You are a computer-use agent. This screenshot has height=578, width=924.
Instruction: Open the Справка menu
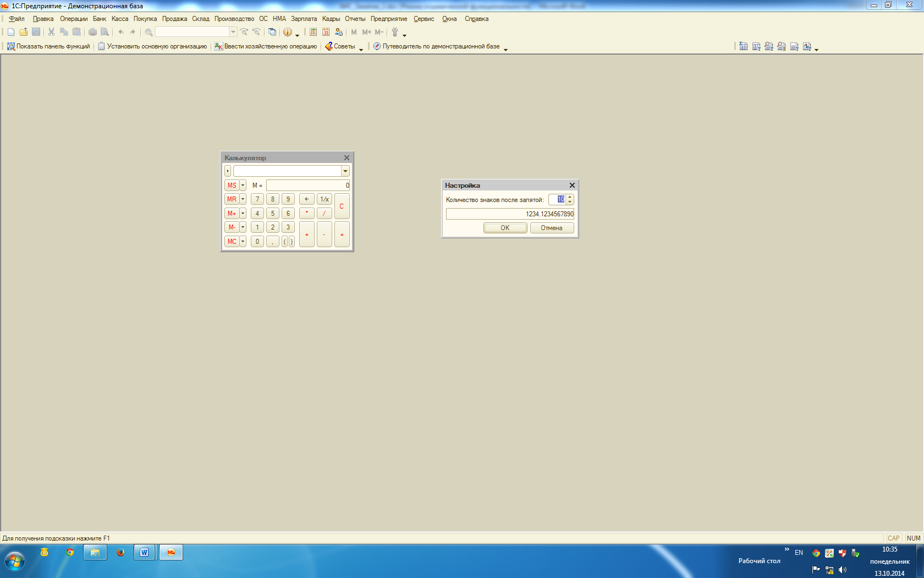point(476,19)
